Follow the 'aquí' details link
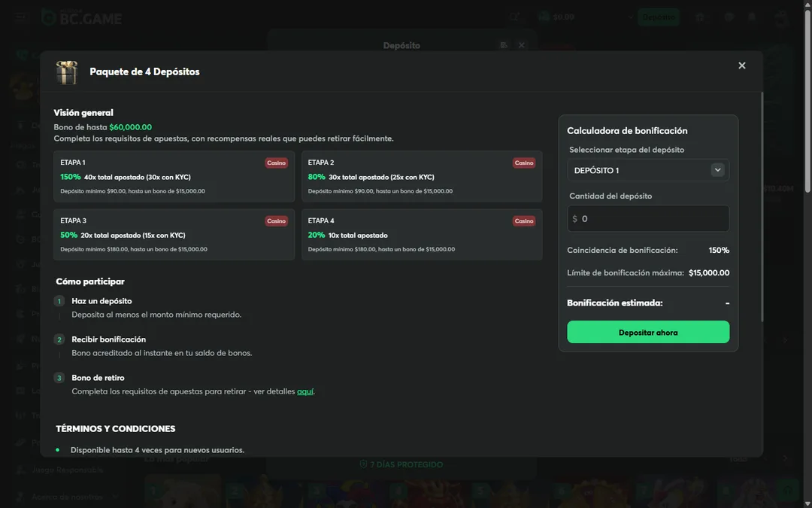 pos(305,391)
